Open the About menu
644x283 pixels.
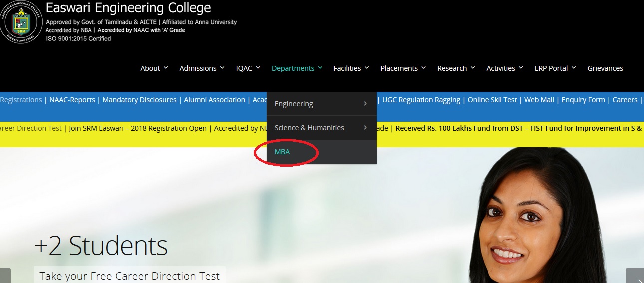(154, 68)
